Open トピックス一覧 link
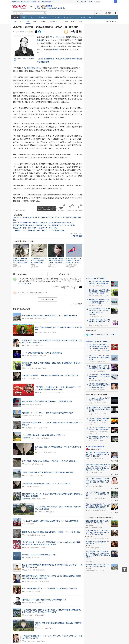Screen dimensions: 129x644 (111, 22)
